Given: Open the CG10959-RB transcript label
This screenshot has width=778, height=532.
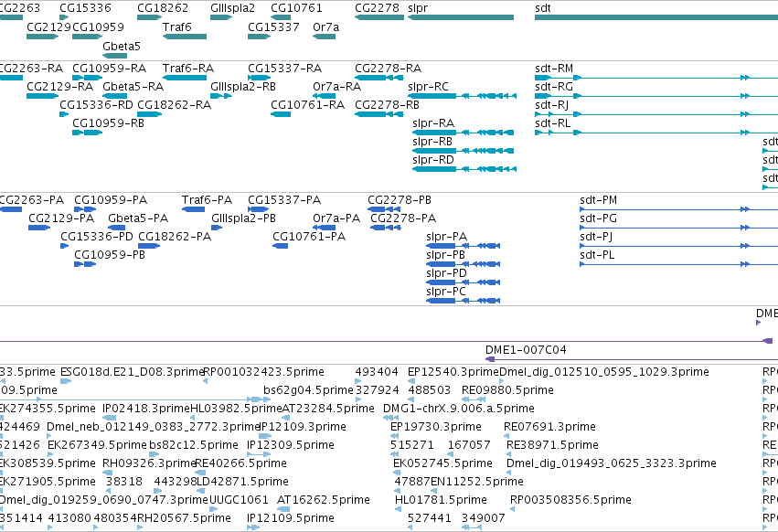Looking at the screenshot, I should click(x=108, y=123).
